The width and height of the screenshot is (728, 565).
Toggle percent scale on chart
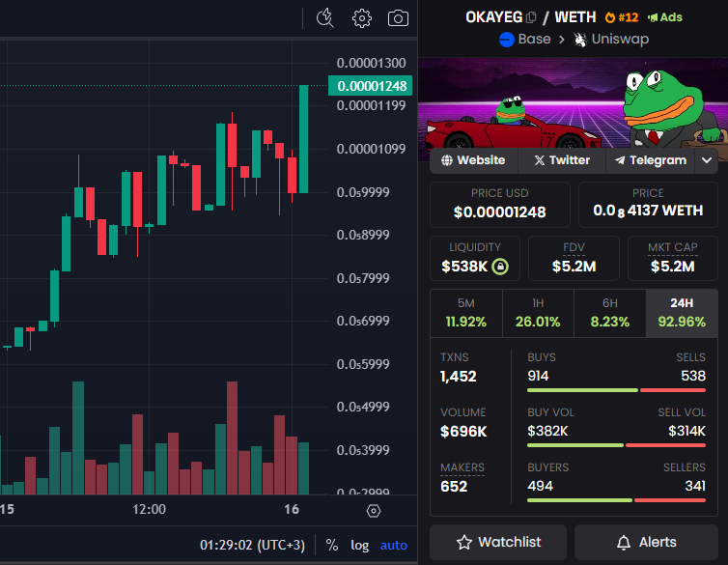pyautogui.click(x=331, y=545)
